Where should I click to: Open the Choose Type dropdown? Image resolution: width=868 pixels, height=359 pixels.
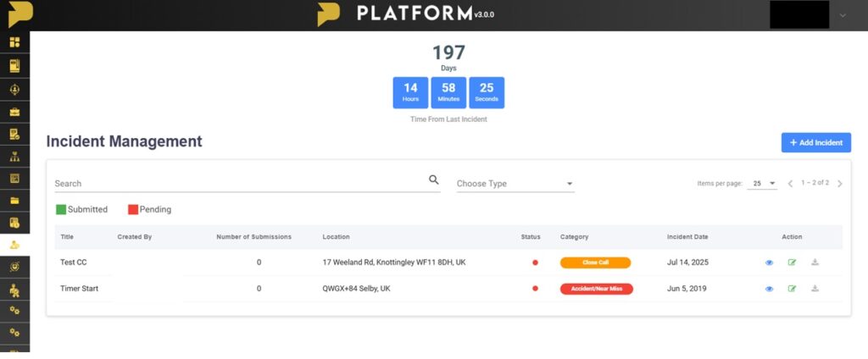[x=515, y=184]
